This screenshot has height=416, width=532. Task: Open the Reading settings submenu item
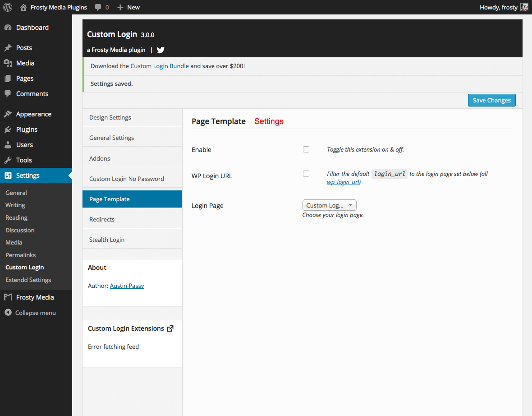(16, 217)
